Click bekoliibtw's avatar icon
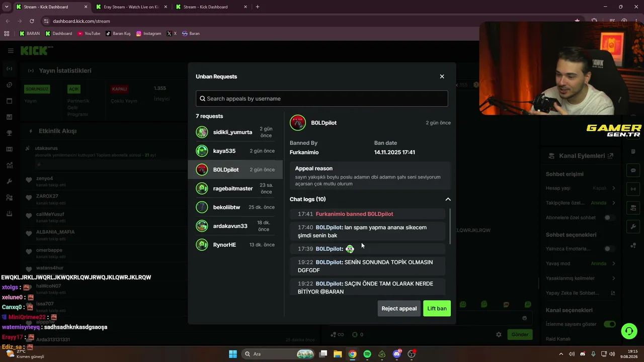Viewport: 644px width, 362px height. point(202,207)
